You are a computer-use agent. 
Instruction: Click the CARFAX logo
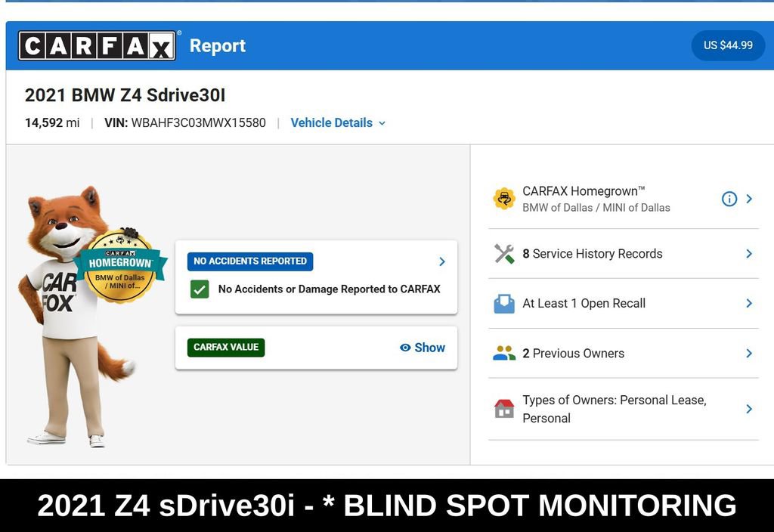[97, 45]
